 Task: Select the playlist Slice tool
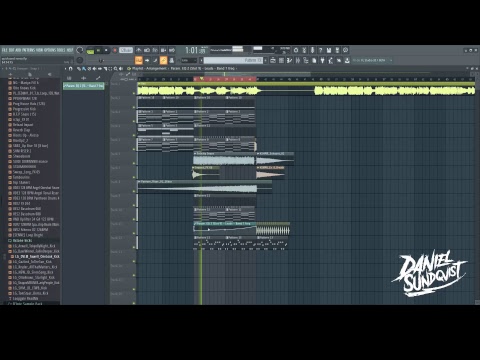click(105, 68)
